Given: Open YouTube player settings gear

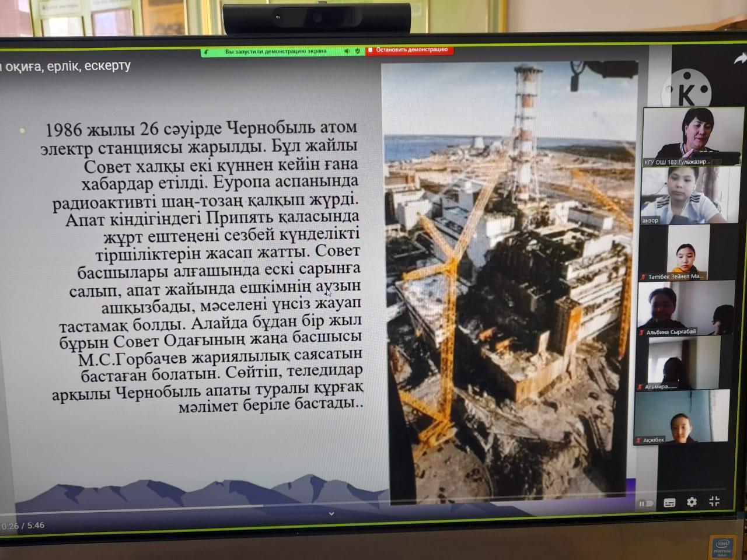Looking at the screenshot, I should coord(692,502).
